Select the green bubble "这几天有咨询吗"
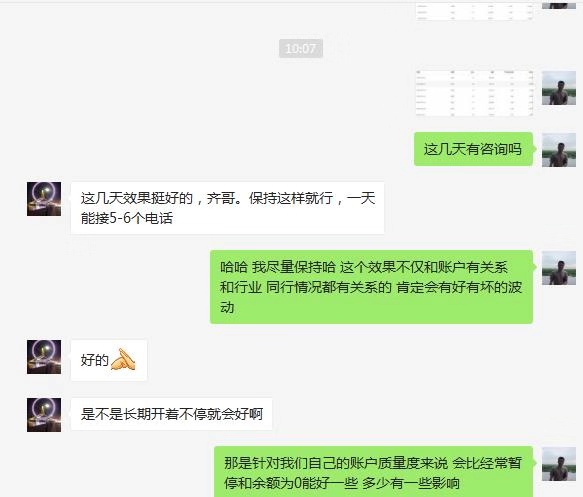This screenshot has width=583, height=497. click(473, 149)
